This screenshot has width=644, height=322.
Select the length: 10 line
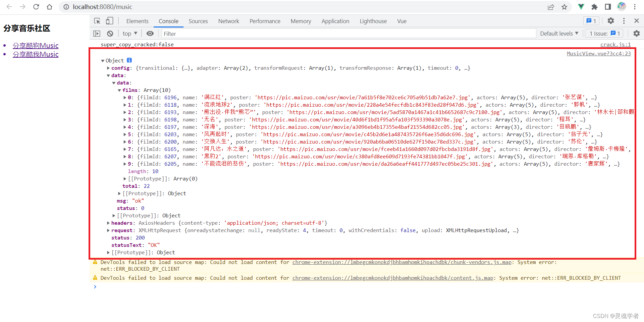[143, 171]
